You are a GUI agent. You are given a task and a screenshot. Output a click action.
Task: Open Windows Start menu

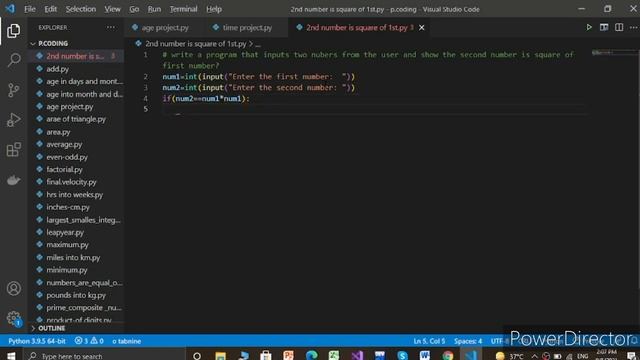click(x=11, y=356)
